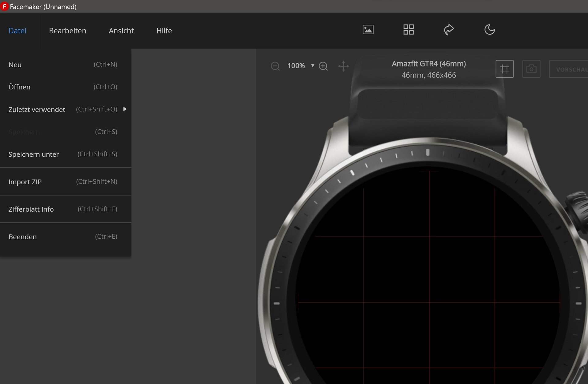
Task: Click the VORSCHAU preview button
Action: (x=570, y=69)
